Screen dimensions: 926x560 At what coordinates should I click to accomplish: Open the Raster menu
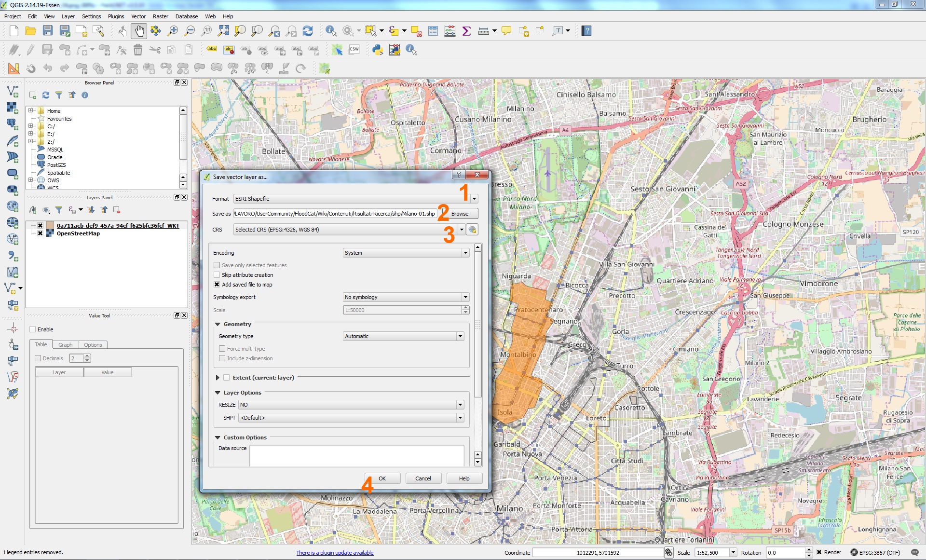[x=161, y=16]
